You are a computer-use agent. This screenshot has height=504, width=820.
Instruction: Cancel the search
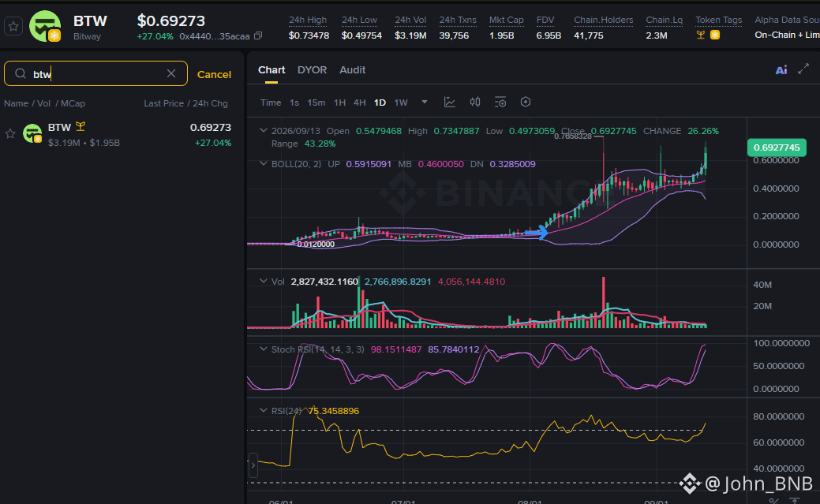point(214,74)
